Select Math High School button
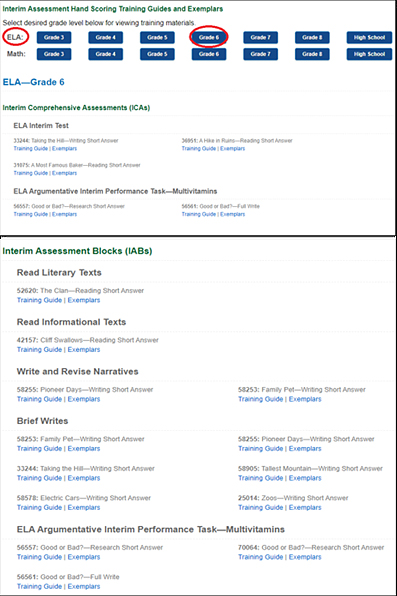This screenshot has height=596, width=397. pyautogui.click(x=369, y=54)
